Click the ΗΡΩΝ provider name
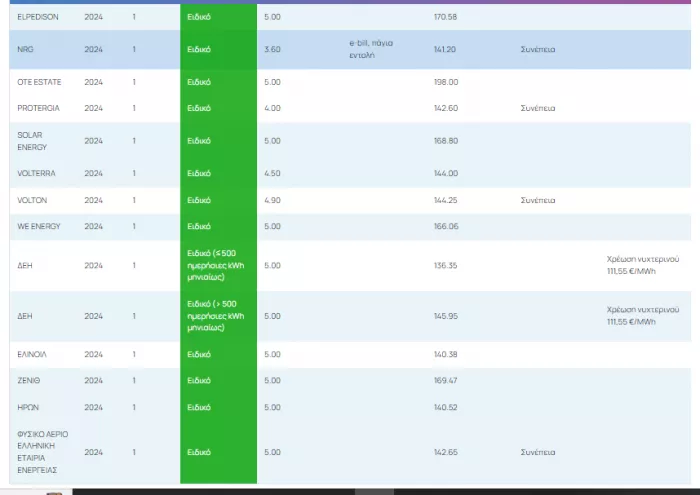 (x=28, y=407)
